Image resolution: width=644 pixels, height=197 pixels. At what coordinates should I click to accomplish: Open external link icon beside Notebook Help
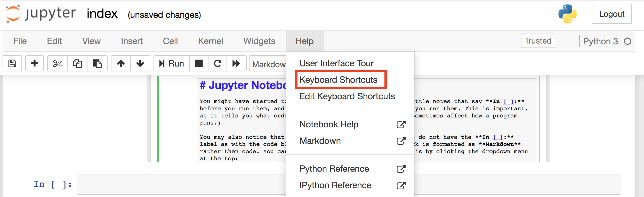click(x=401, y=125)
